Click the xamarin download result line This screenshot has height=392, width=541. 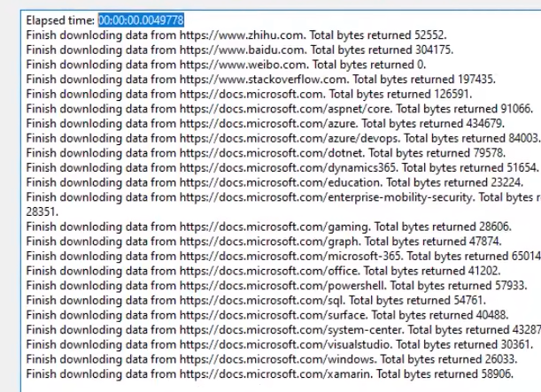270,374
